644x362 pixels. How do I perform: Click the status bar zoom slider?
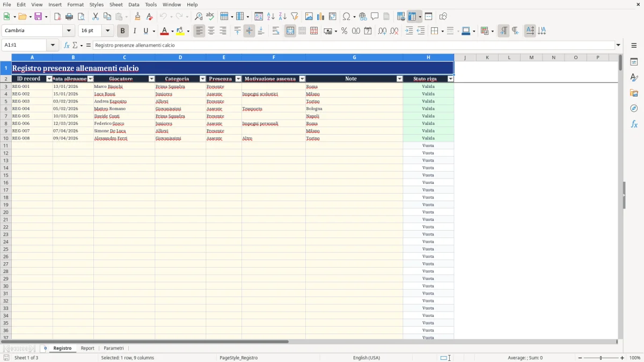click(601, 358)
